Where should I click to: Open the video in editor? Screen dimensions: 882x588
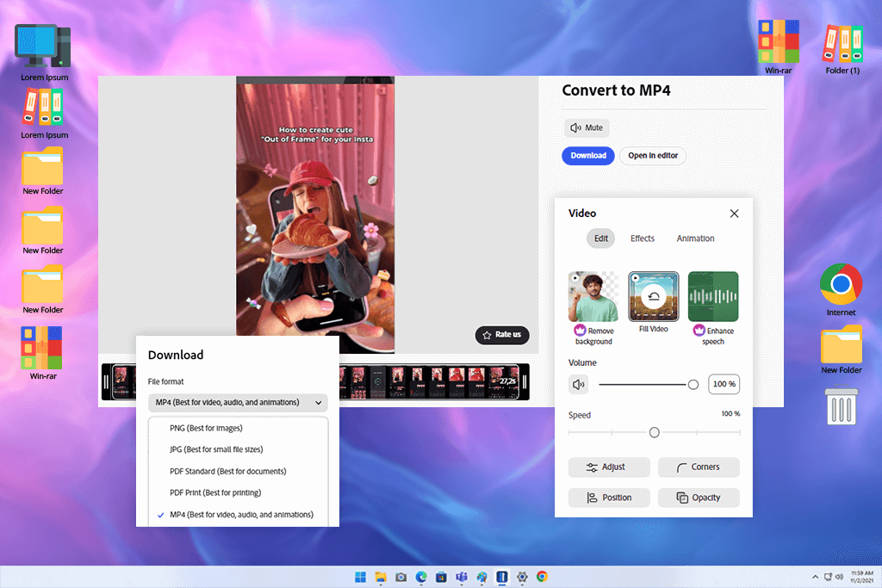click(x=653, y=156)
